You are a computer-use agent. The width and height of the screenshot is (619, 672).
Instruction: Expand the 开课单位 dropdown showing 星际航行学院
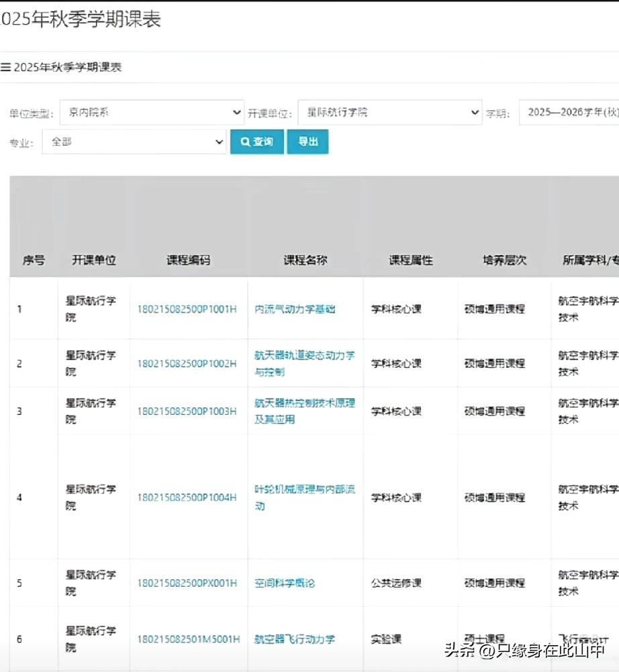(x=389, y=113)
